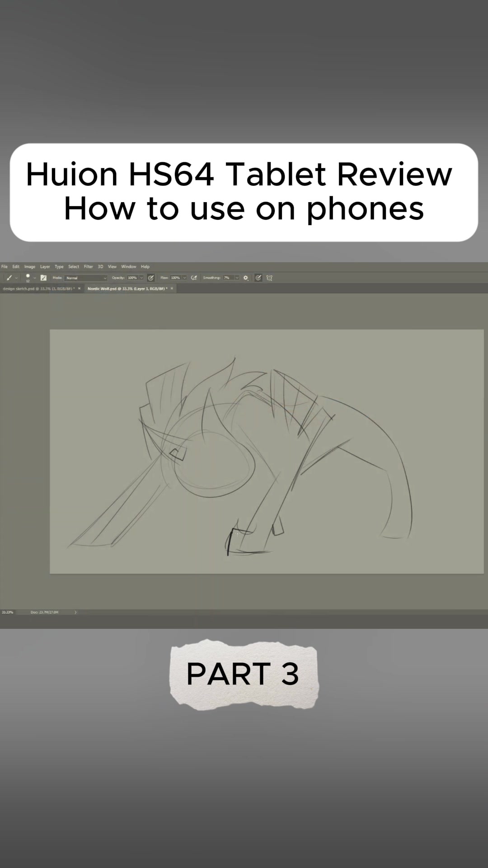488x868 pixels.
Task: Expand the Flow slider arrow
Action: [184, 278]
